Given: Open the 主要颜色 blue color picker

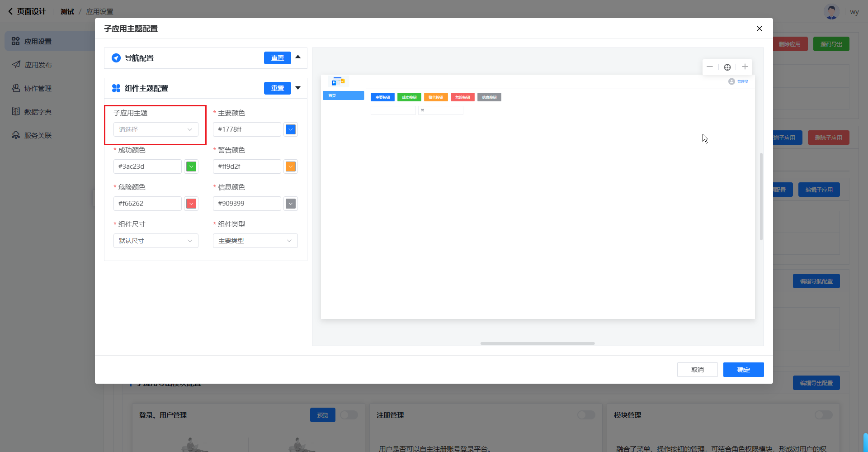Looking at the screenshot, I should click(291, 129).
